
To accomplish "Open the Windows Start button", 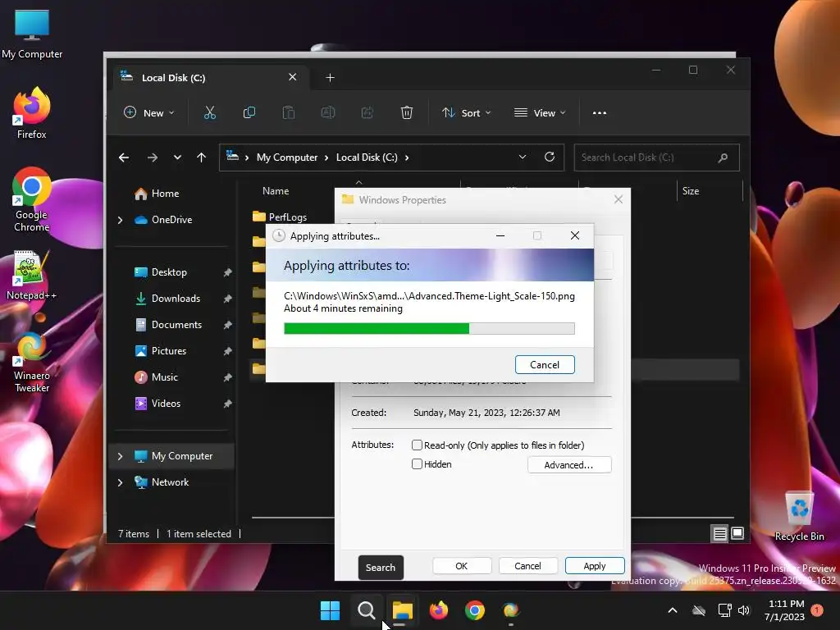I will click(x=330, y=610).
